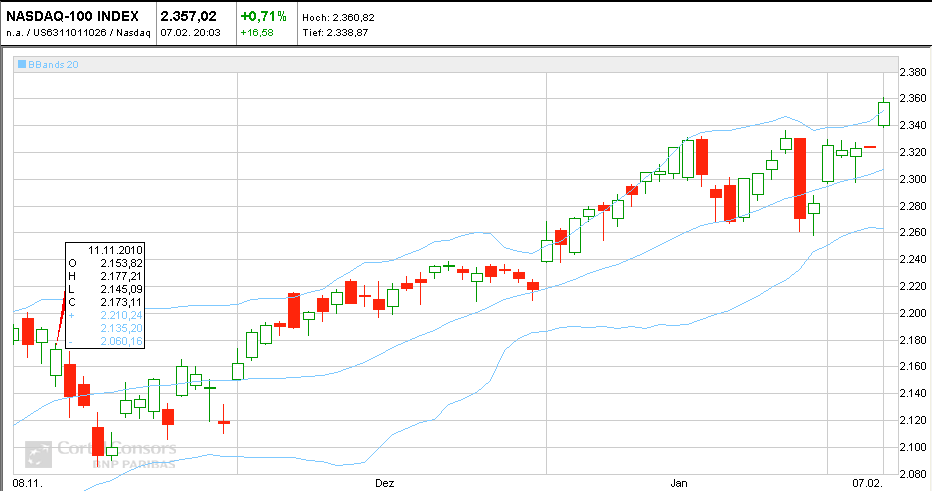Click the Hoch: 2.360,82 value

338,18
